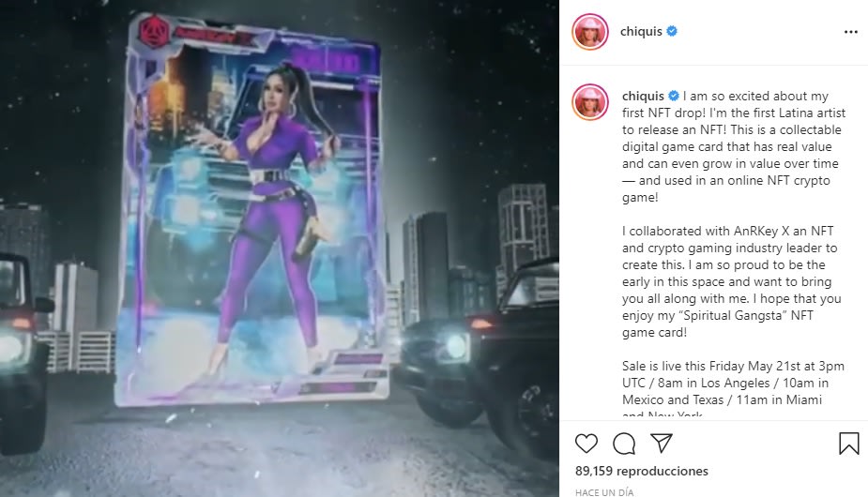Click the sale date line Friday May 21st
The width and height of the screenshot is (868, 497).
pyautogui.click(x=733, y=366)
